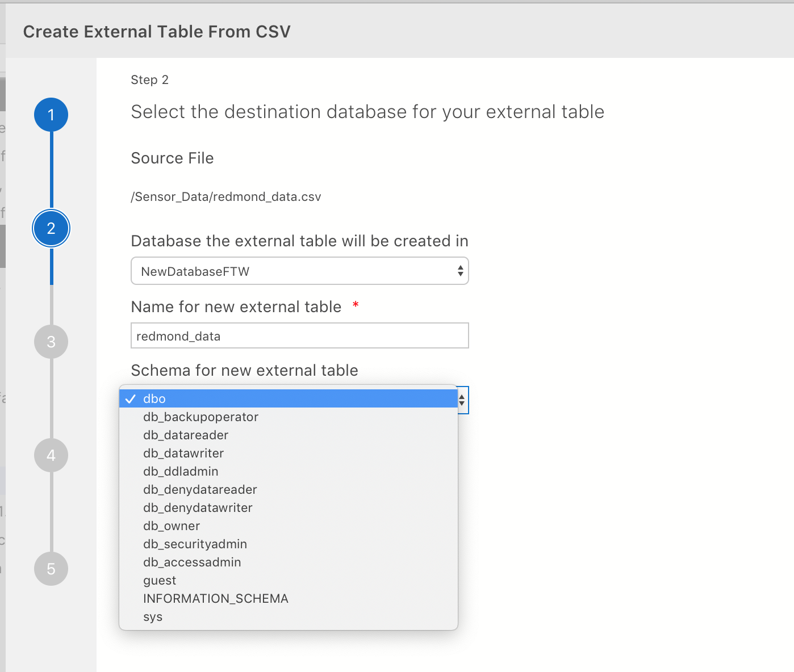Expand the schema dropdown stepper arrows
This screenshot has width=794, height=672.
click(462, 400)
